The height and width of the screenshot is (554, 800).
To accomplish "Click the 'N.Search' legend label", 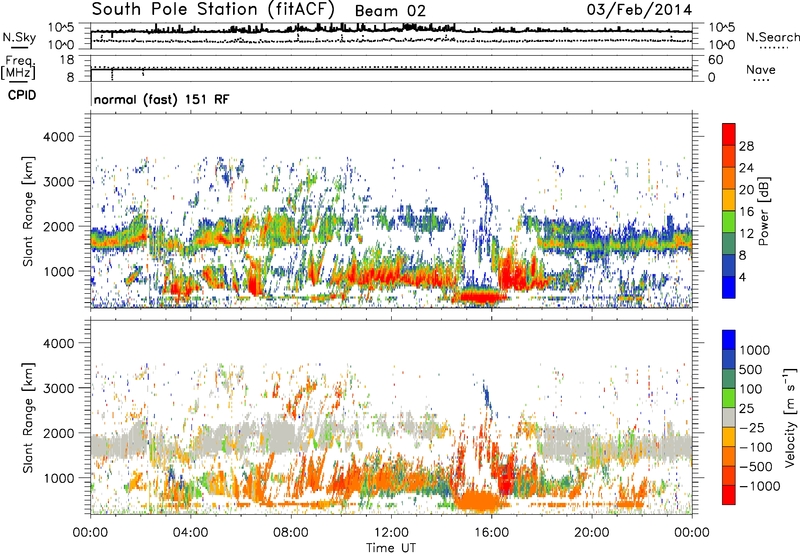I will 772,37.
